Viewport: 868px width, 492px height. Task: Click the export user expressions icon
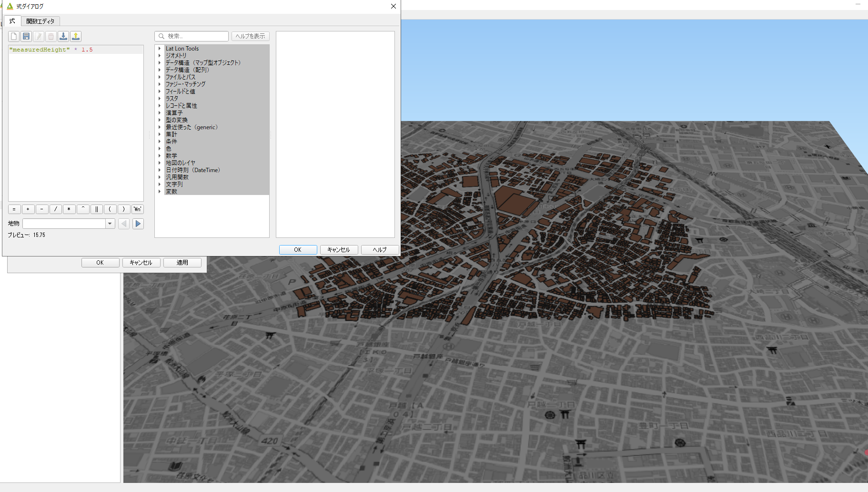[x=76, y=36]
